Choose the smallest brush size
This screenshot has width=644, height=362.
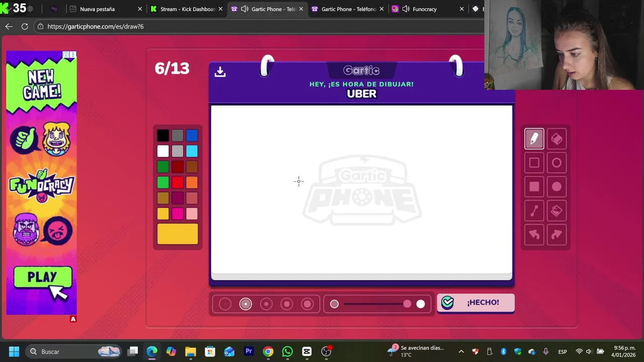(225, 304)
